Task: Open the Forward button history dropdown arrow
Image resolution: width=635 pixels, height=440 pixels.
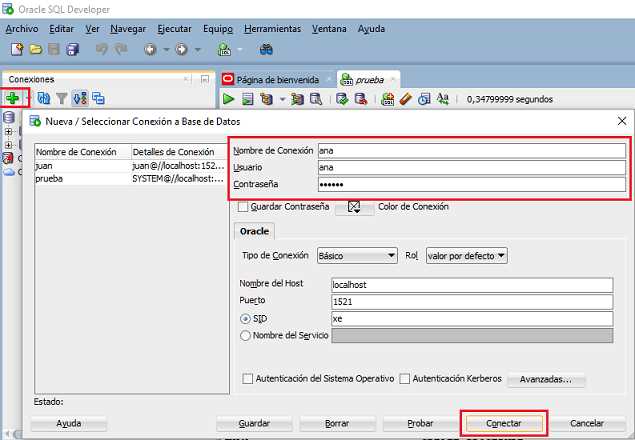Action: click(x=198, y=50)
